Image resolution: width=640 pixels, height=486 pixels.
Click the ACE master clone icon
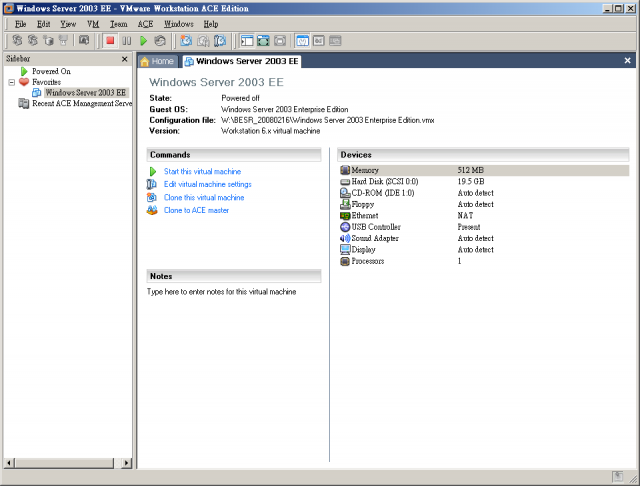pyautogui.click(x=152, y=211)
